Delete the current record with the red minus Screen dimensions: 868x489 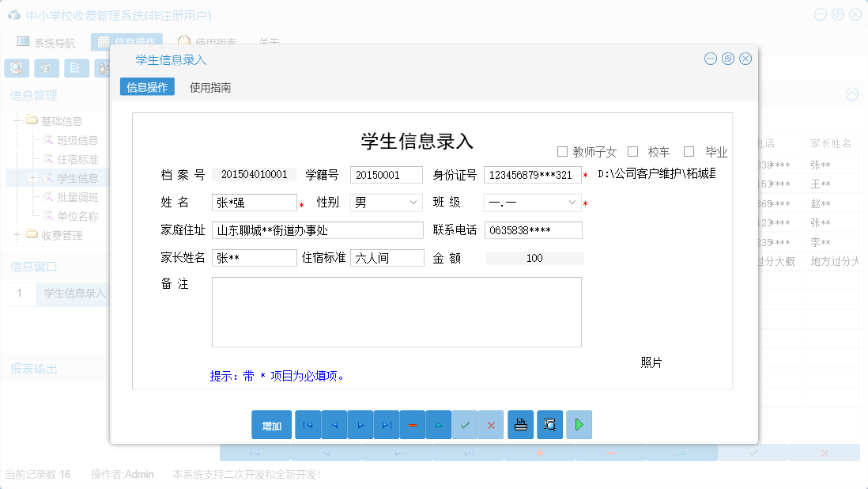pos(412,425)
